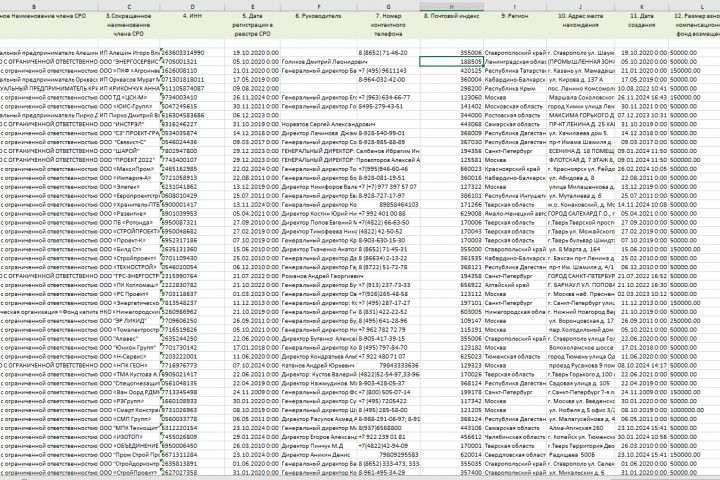Select column F header

(x=318, y=6)
